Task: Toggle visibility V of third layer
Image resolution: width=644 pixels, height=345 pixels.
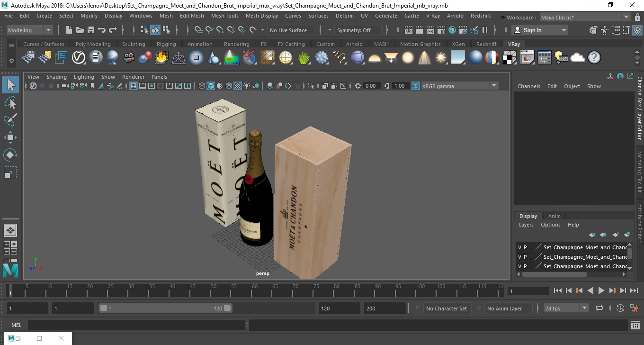Action: [519, 266]
